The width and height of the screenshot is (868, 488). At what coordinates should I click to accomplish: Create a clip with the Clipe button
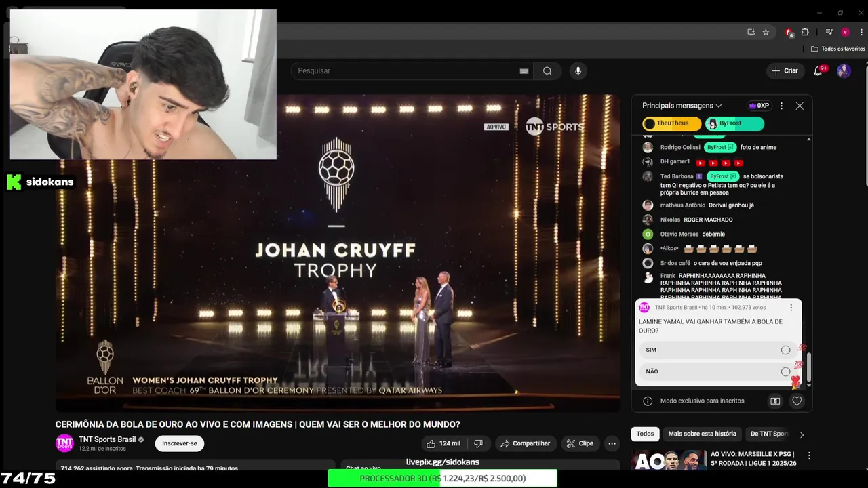[580, 443]
